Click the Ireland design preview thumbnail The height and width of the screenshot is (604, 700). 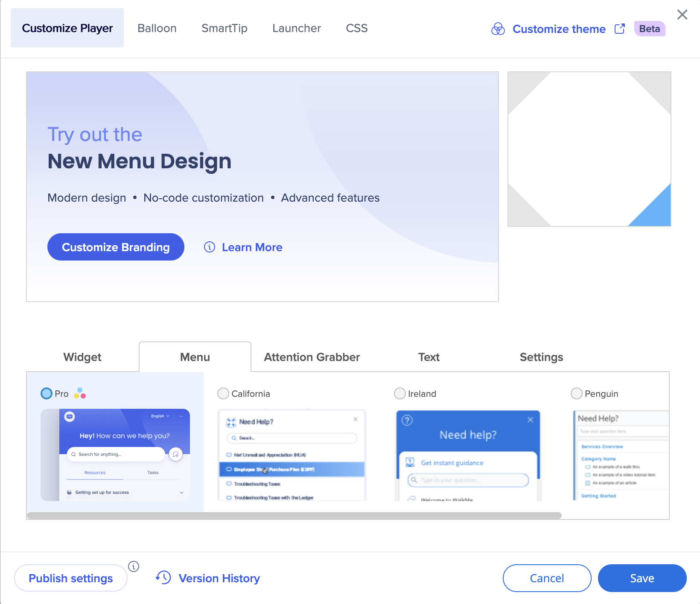[468, 455]
